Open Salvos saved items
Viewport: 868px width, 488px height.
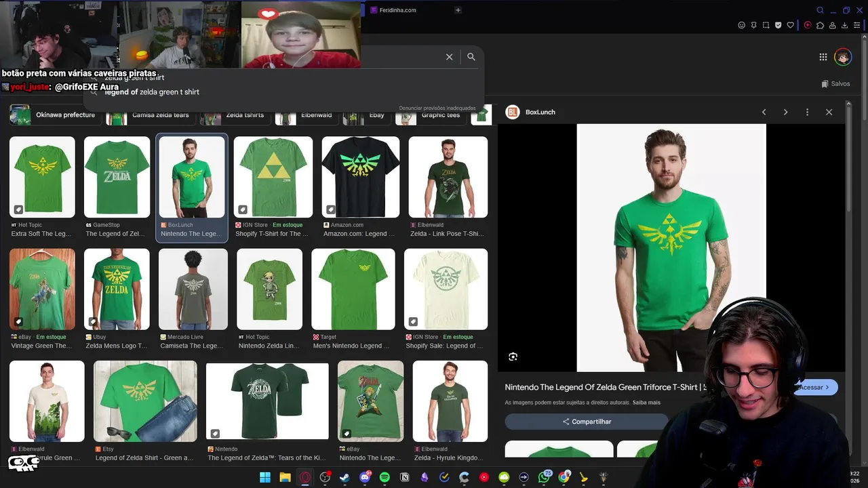click(835, 84)
